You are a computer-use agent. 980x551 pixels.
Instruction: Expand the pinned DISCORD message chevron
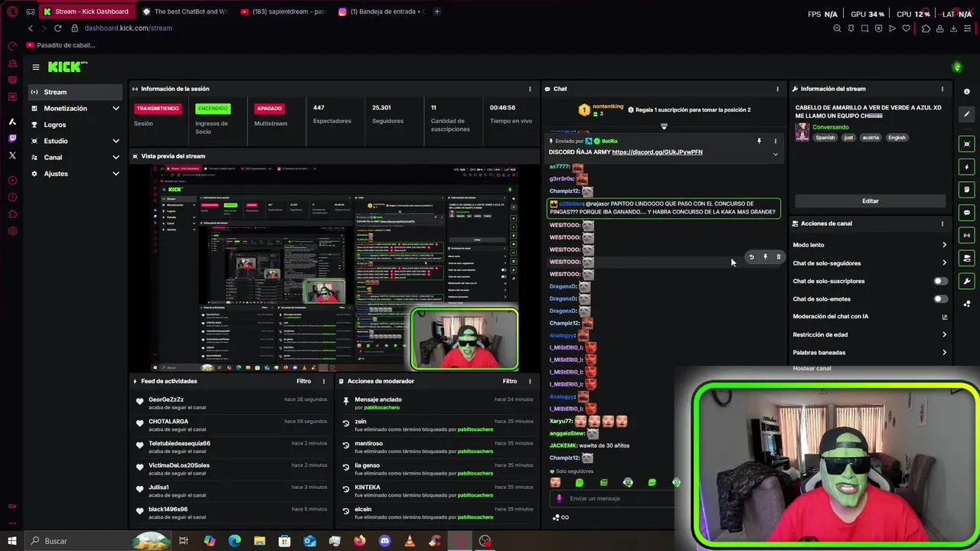click(775, 154)
